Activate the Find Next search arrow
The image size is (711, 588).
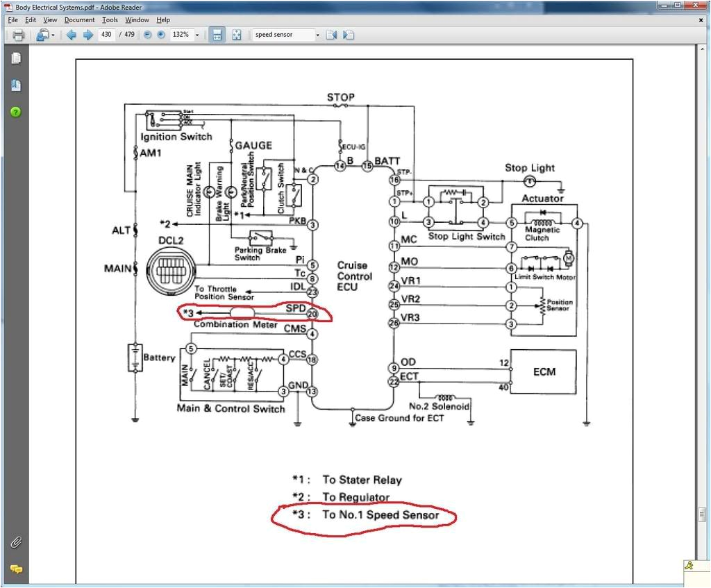point(348,35)
